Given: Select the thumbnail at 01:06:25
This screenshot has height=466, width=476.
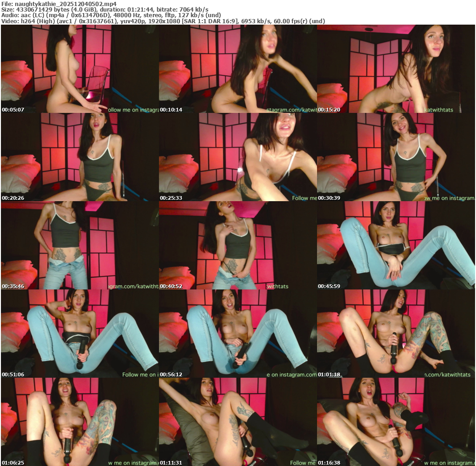Looking at the screenshot, I should pos(79,422).
